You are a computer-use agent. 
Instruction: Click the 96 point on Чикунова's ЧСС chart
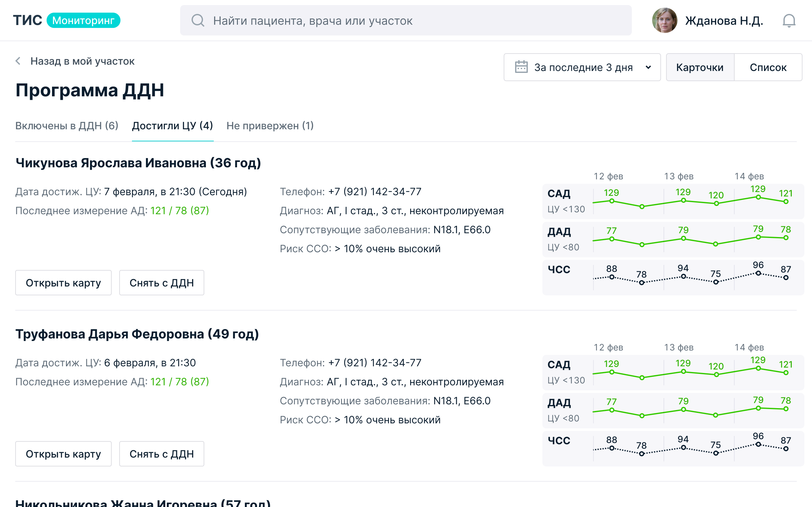[x=758, y=273]
